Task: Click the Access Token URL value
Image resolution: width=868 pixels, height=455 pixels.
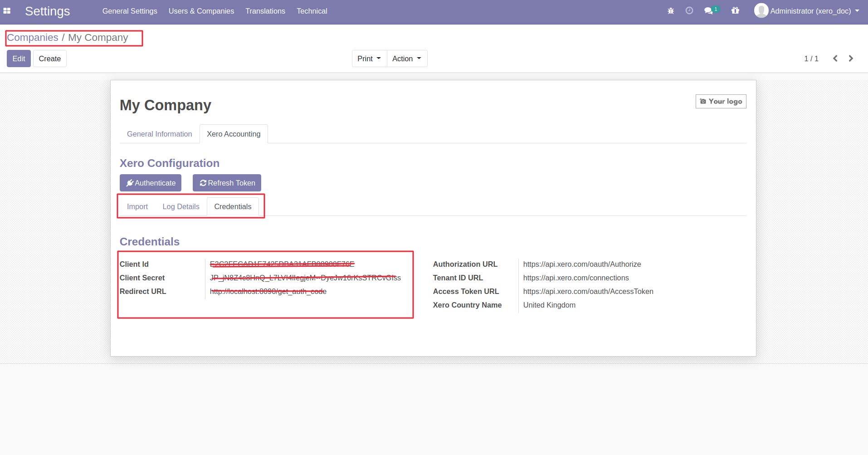Action: [588, 292]
